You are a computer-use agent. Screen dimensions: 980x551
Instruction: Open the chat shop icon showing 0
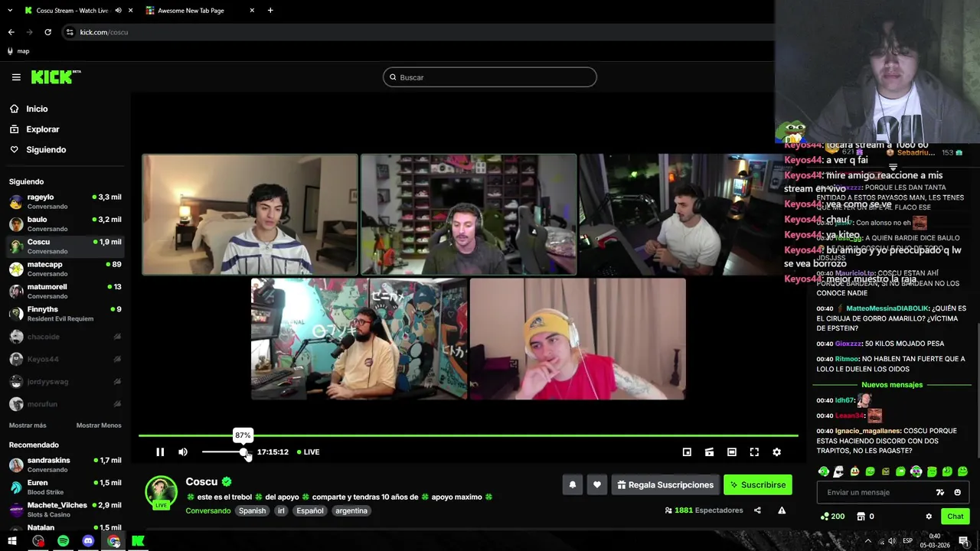865,517
